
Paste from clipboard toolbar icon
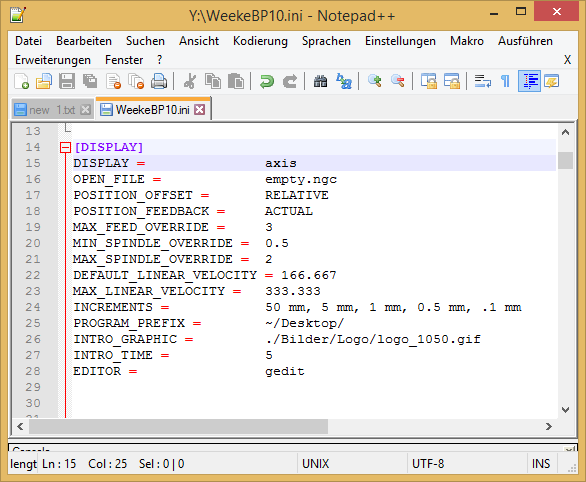236,81
